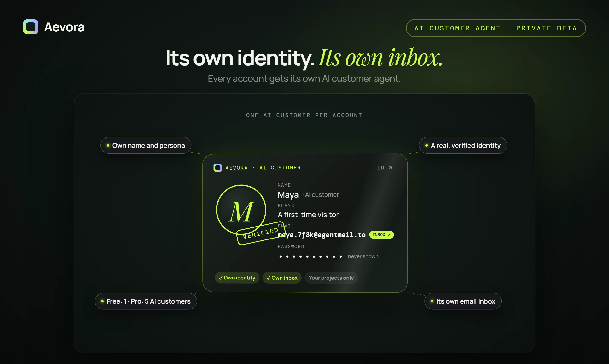This screenshot has width=609, height=364.
Task: Click the VERIFIED stamp on the avatar
Action: (261, 233)
